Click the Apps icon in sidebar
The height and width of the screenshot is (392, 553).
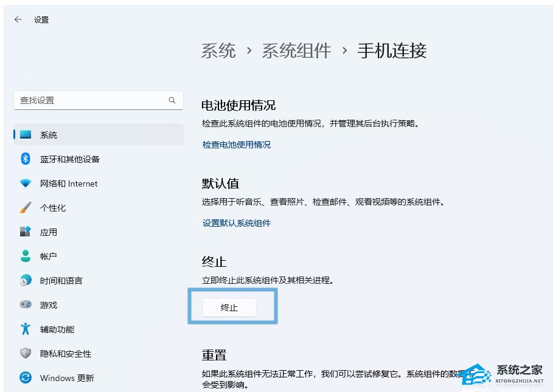26,232
